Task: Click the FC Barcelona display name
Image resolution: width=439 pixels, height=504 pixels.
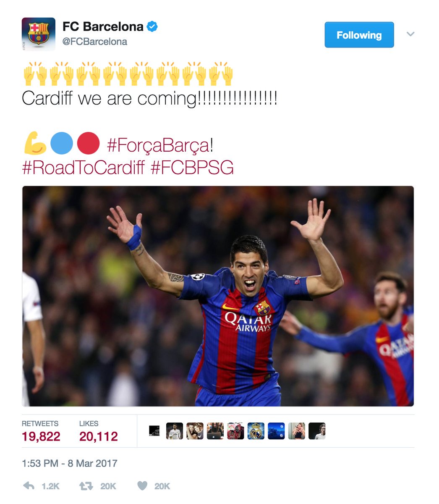Action: pos(103,27)
